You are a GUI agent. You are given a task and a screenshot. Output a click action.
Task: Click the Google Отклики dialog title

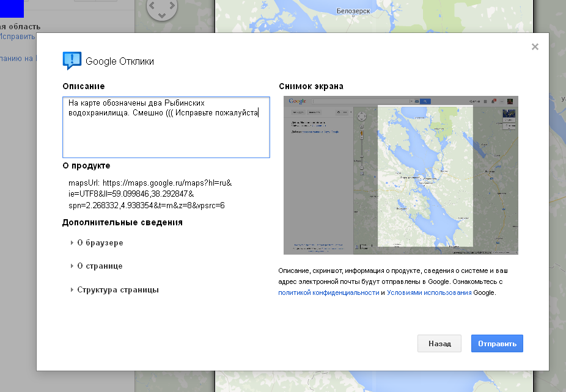pyautogui.click(x=120, y=61)
